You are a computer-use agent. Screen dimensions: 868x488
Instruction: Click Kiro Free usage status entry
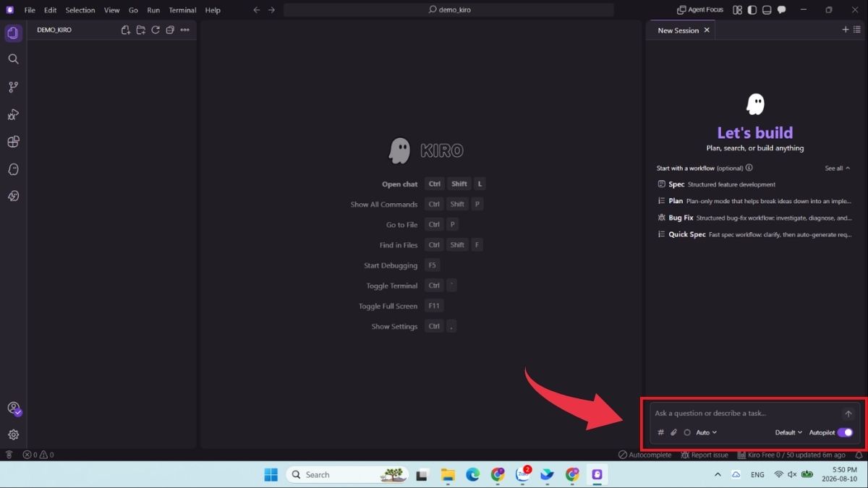click(x=791, y=455)
